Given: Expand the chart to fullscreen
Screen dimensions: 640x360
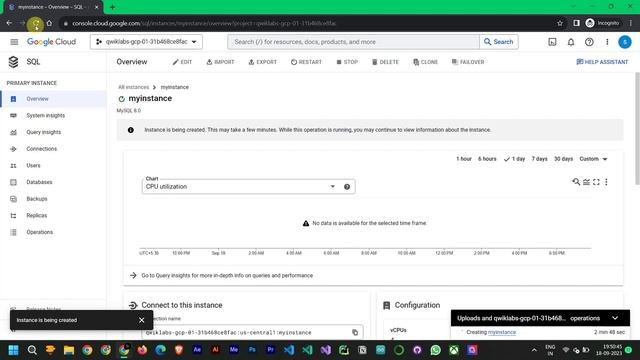Looking at the screenshot, I should coord(596,182).
